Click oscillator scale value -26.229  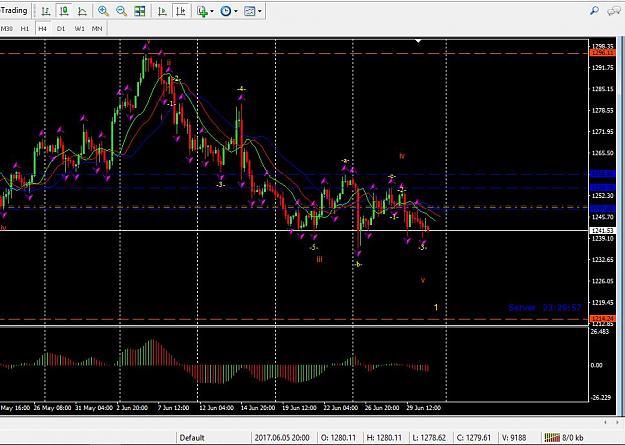tap(600, 397)
